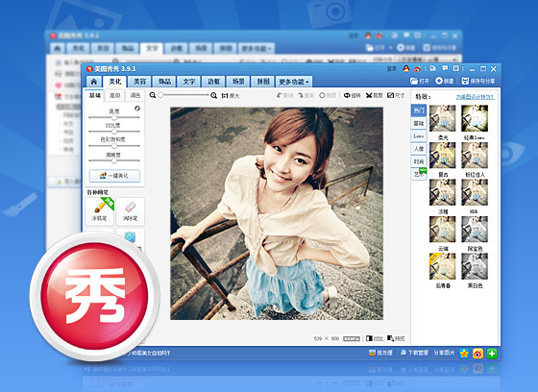The height and width of the screenshot is (392, 538).
Task: Click the QQ penguin login icon
Action: pyautogui.click(x=405, y=68)
